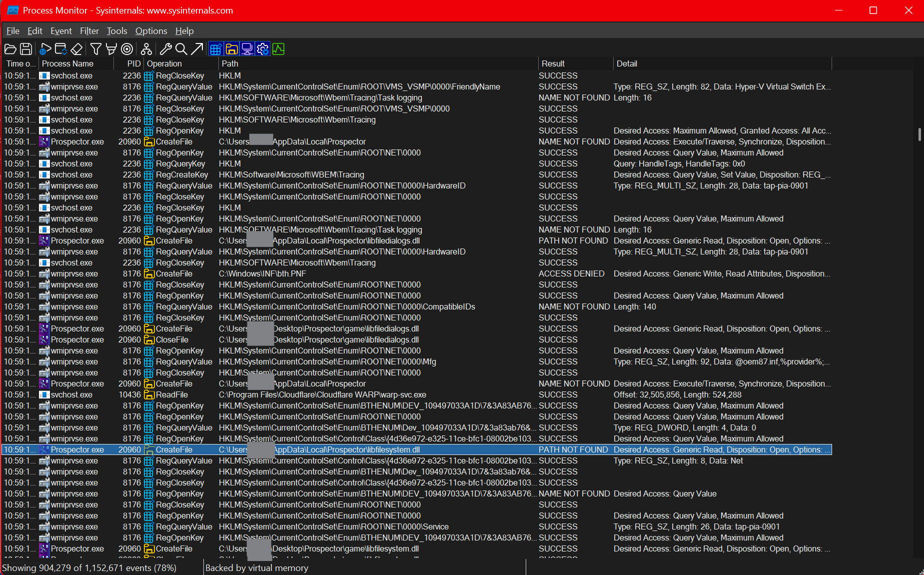Click the Hyper-V Virtual Switch detail text
The height and width of the screenshot is (575, 924).
point(722,86)
